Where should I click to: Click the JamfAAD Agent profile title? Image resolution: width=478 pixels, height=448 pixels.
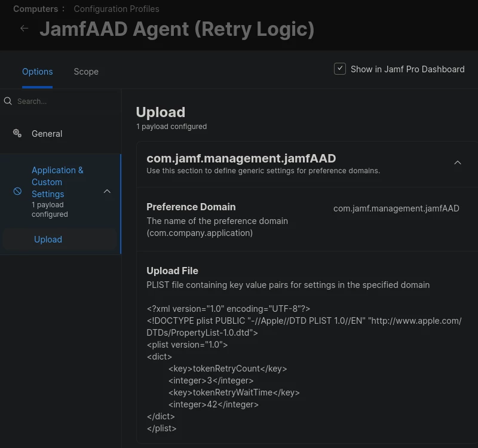[177, 29]
